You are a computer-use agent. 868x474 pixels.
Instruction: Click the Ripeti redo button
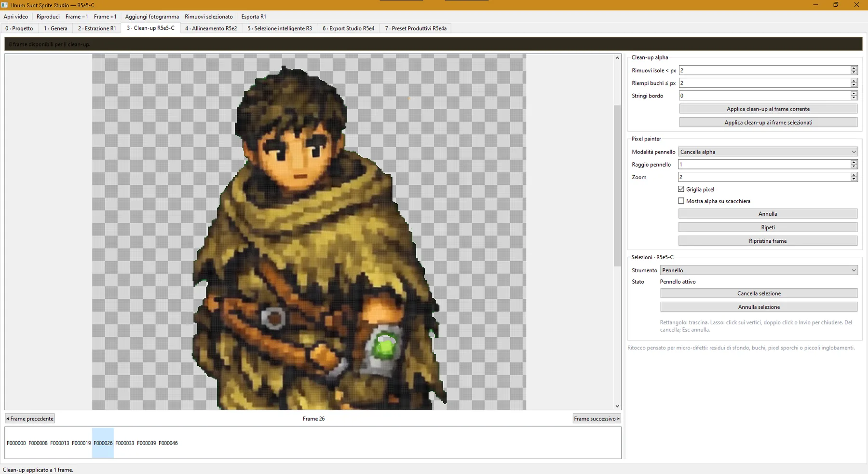768,227
